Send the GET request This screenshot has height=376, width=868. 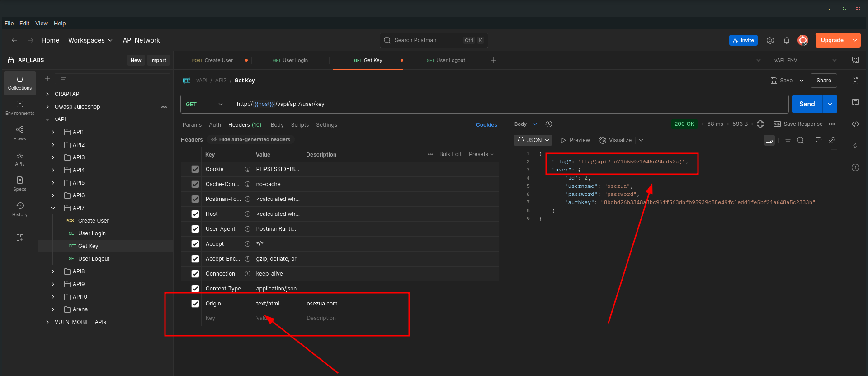pyautogui.click(x=807, y=104)
